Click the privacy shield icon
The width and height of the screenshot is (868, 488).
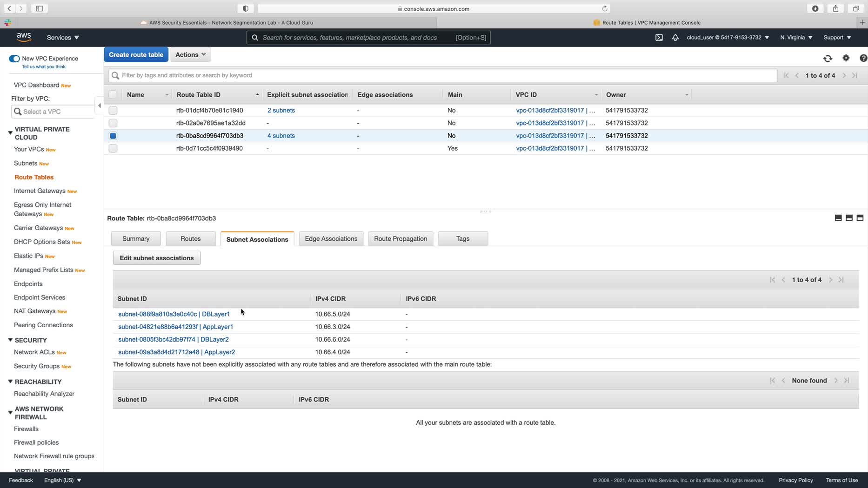[x=246, y=8]
